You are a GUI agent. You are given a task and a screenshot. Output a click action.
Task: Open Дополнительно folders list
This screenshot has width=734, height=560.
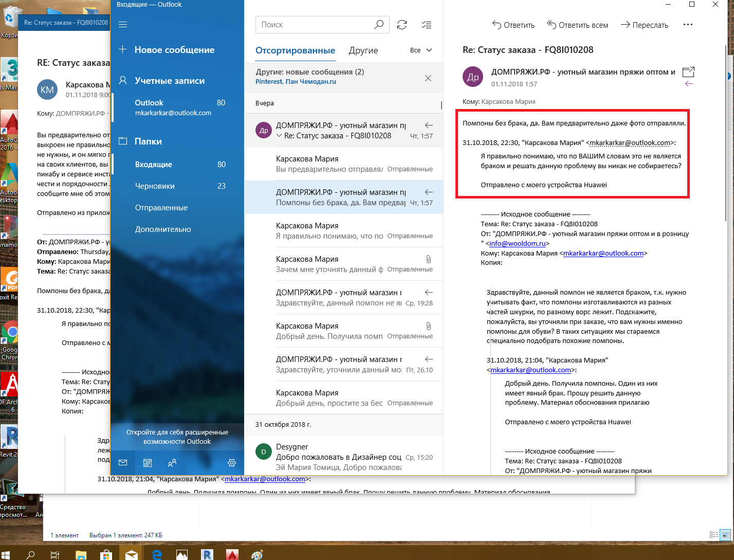(178, 229)
